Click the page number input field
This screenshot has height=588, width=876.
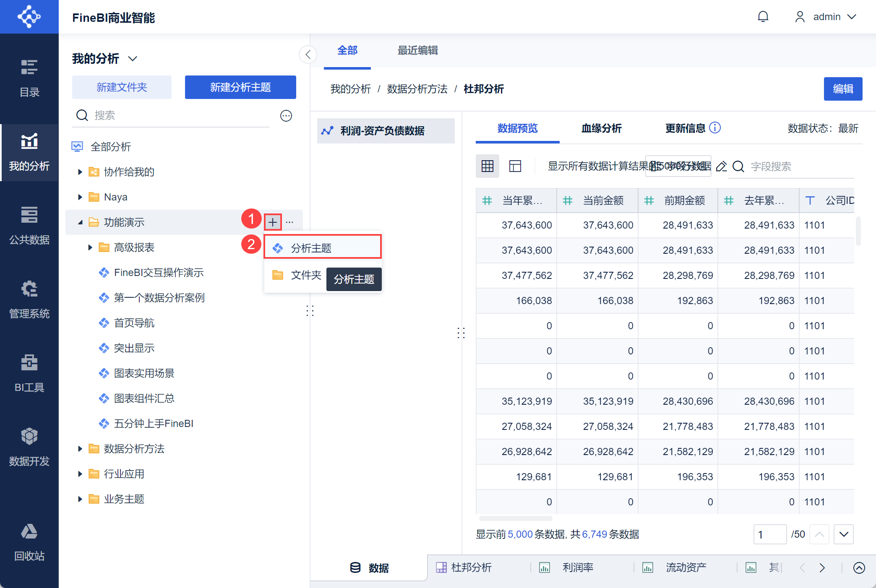pyautogui.click(x=769, y=534)
